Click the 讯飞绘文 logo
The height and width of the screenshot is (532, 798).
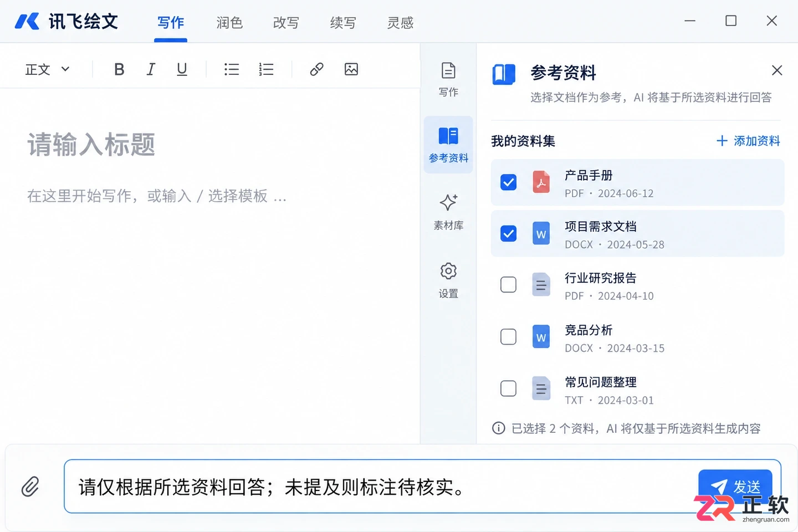pyautogui.click(x=66, y=22)
